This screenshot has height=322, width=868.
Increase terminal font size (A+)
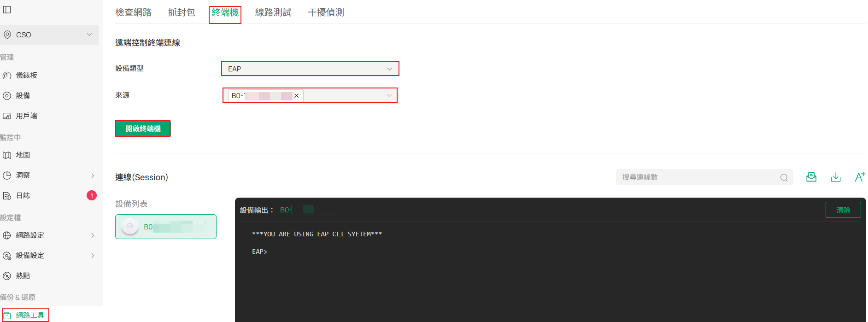859,177
